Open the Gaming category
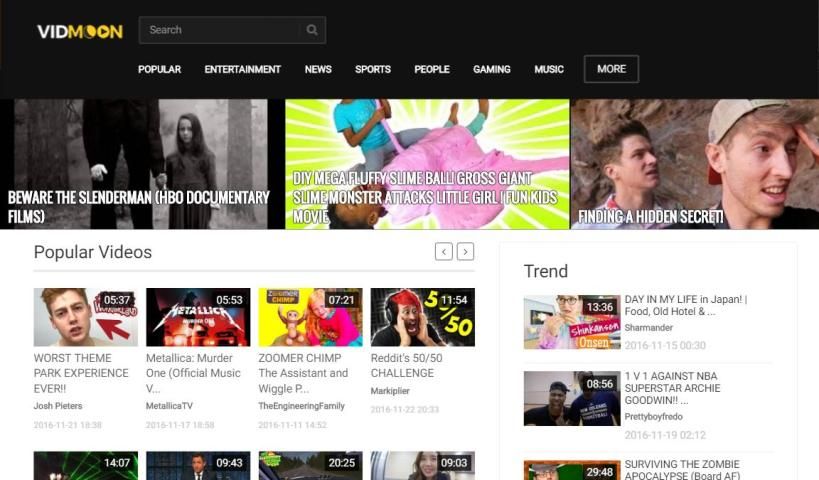 point(491,70)
